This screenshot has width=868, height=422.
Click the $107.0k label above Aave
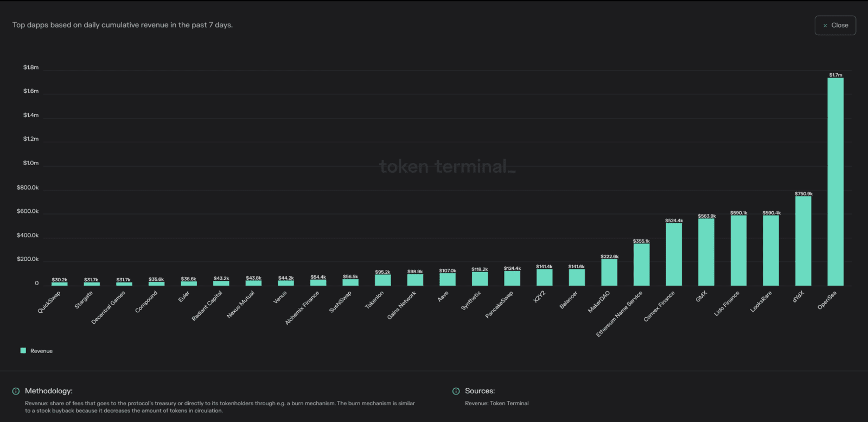(x=448, y=270)
